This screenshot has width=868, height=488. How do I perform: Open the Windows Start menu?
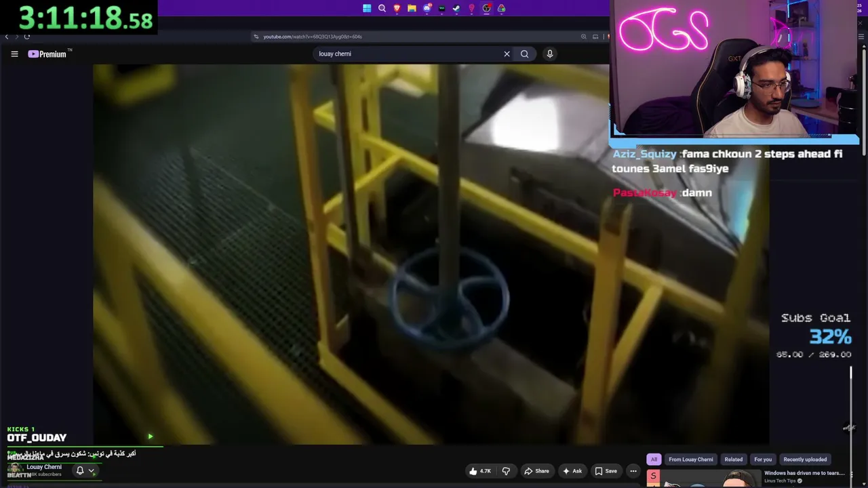[367, 8]
